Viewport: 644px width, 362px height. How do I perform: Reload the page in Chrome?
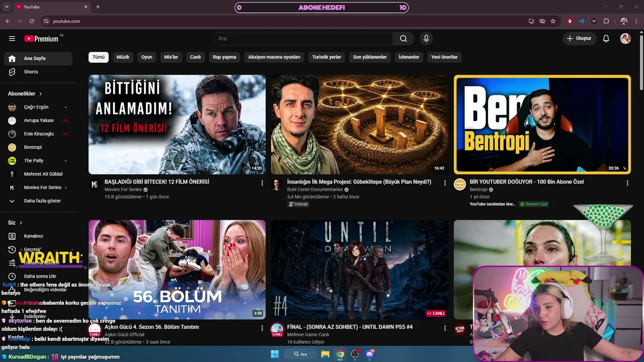coord(32,21)
